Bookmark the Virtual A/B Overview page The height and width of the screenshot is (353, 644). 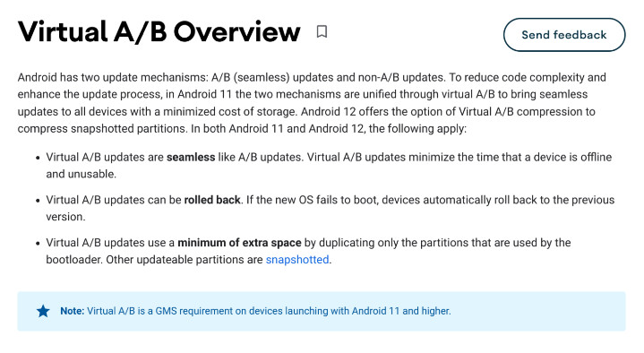[322, 31]
